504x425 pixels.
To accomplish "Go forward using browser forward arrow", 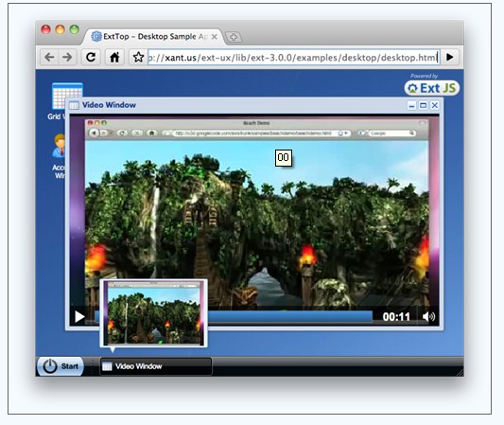I will click(x=67, y=58).
